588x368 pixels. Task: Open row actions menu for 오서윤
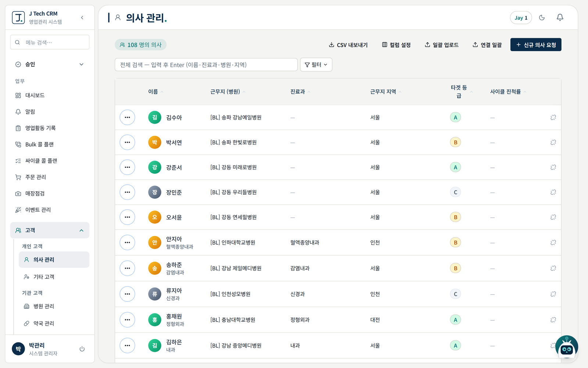tap(127, 217)
